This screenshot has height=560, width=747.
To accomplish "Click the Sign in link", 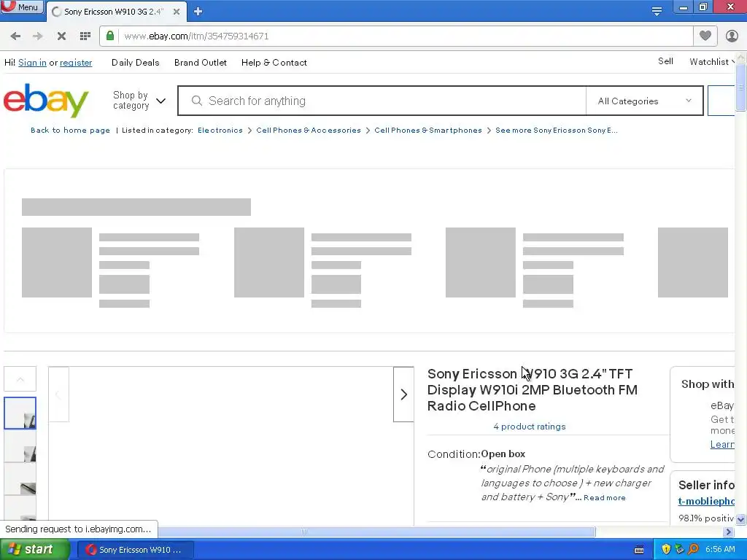I will coord(32,63).
